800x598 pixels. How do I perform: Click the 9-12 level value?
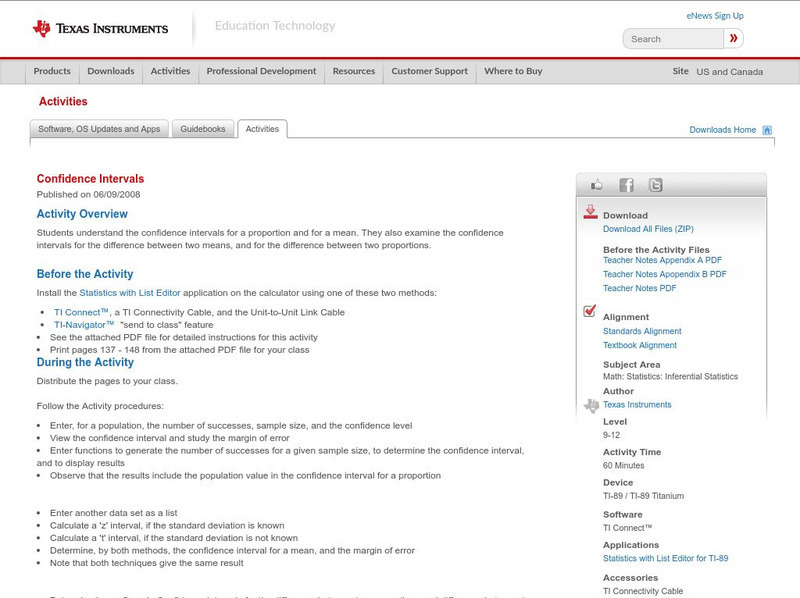click(x=611, y=435)
